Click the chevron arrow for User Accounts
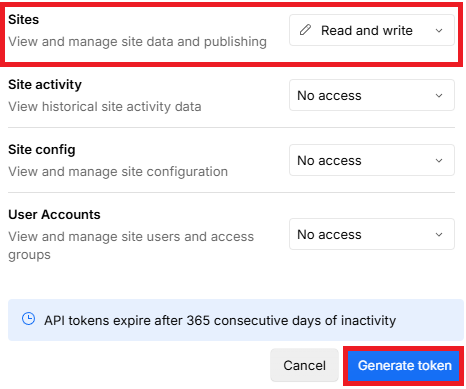466x389 pixels. (x=439, y=235)
